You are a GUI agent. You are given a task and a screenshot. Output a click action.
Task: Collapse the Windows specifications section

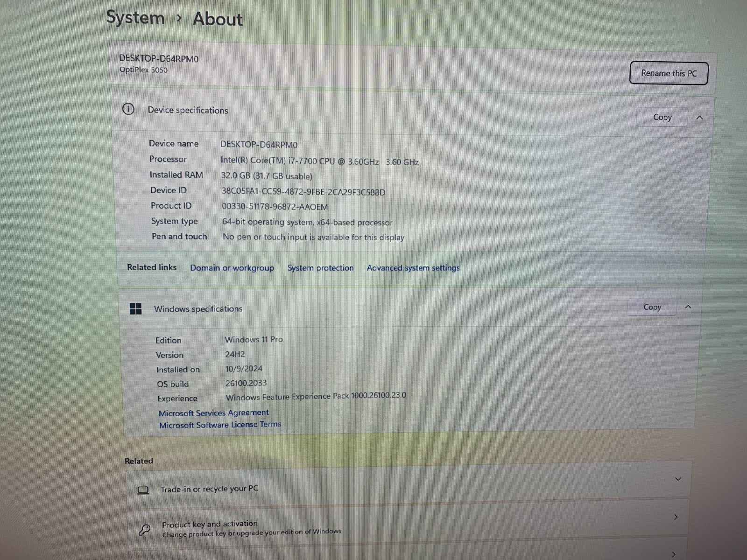point(688,307)
